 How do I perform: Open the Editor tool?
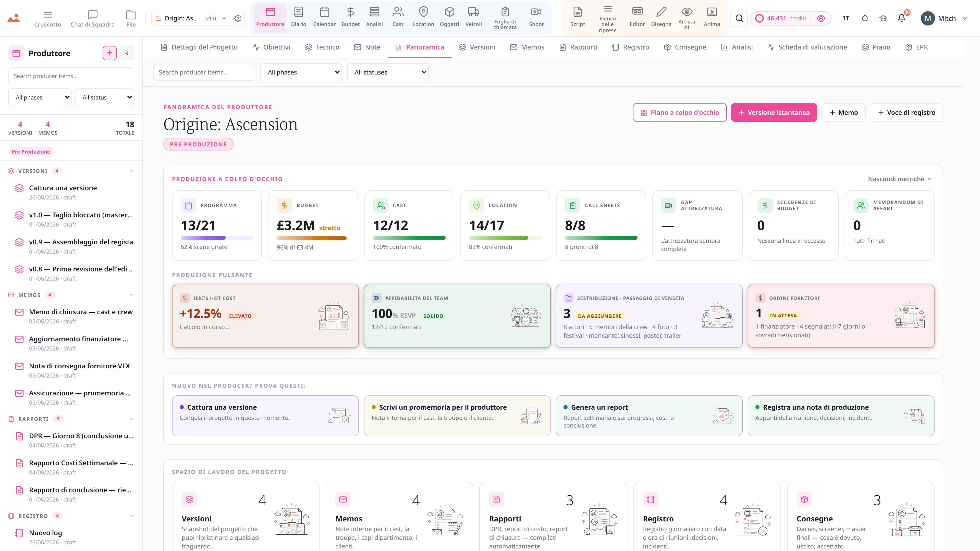click(x=637, y=18)
